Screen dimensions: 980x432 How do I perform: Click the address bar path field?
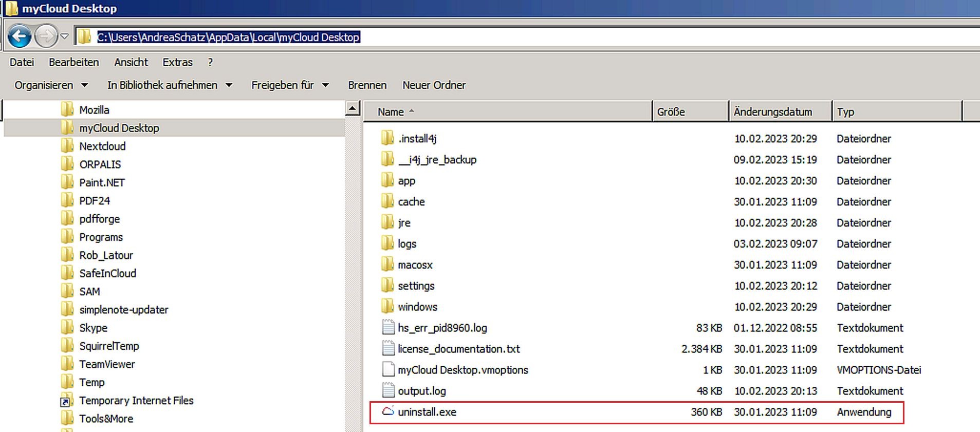(x=527, y=37)
